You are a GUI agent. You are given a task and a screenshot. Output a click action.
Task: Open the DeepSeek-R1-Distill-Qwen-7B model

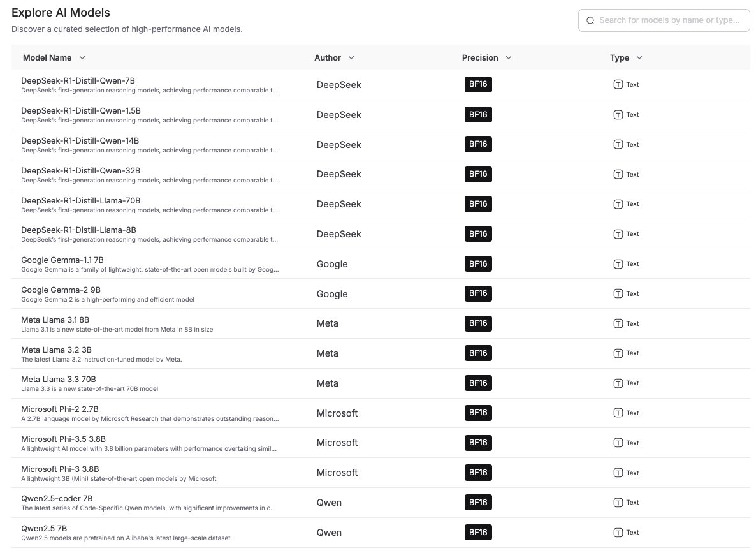click(x=78, y=80)
